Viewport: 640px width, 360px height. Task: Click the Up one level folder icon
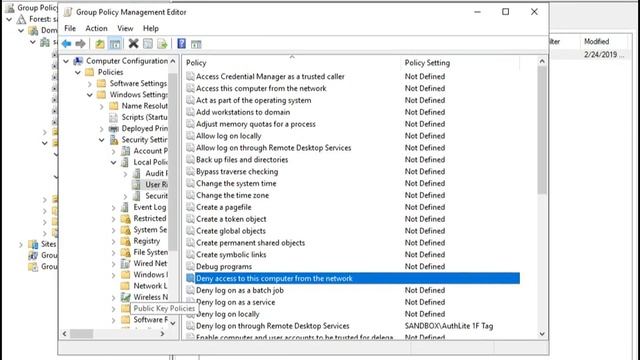[x=100, y=44]
